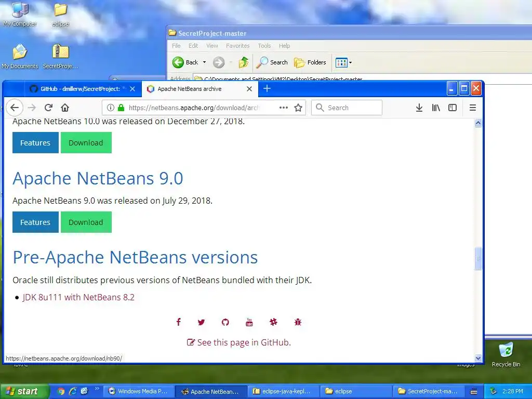Open the Windows Start menu
Viewport: 532px width, 399px height.
click(x=24, y=391)
